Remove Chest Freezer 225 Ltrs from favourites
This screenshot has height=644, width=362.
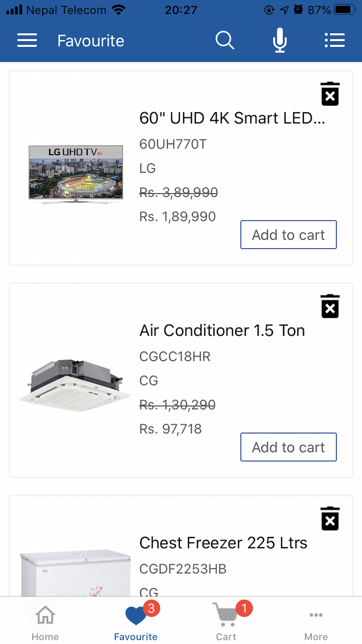tap(330, 519)
